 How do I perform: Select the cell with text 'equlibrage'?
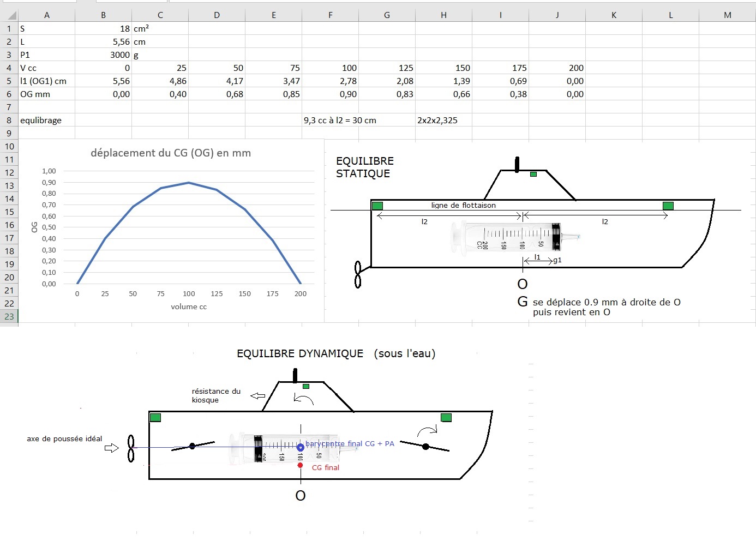(x=47, y=120)
